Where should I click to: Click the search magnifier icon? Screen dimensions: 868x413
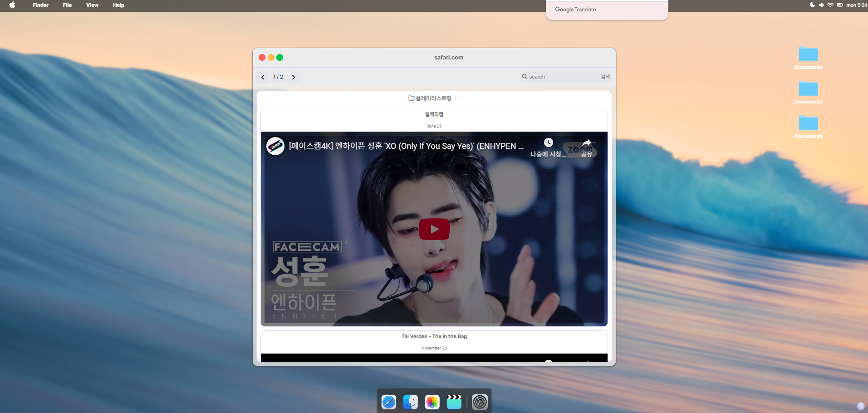point(525,77)
